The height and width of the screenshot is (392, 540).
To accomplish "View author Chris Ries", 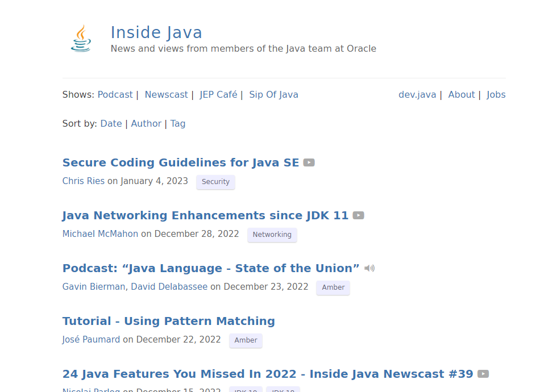I will (x=84, y=181).
